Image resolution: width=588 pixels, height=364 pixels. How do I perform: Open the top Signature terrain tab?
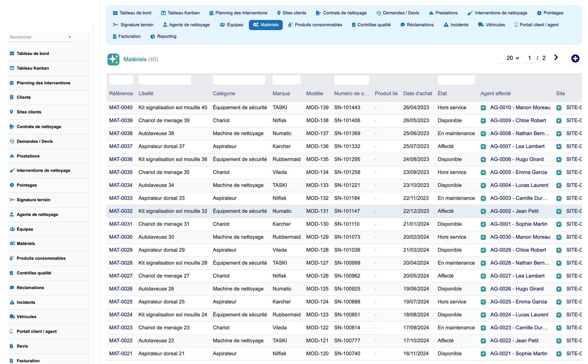click(x=133, y=25)
